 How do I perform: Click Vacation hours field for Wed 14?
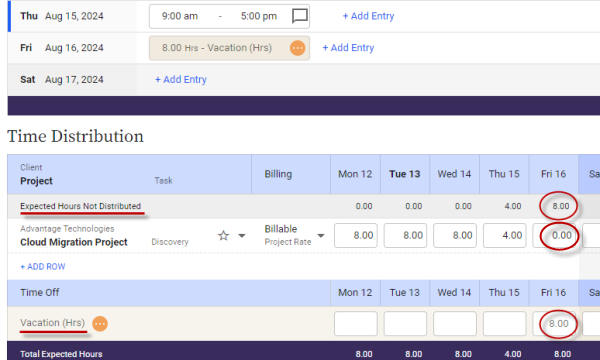pyautogui.click(x=455, y=324)
